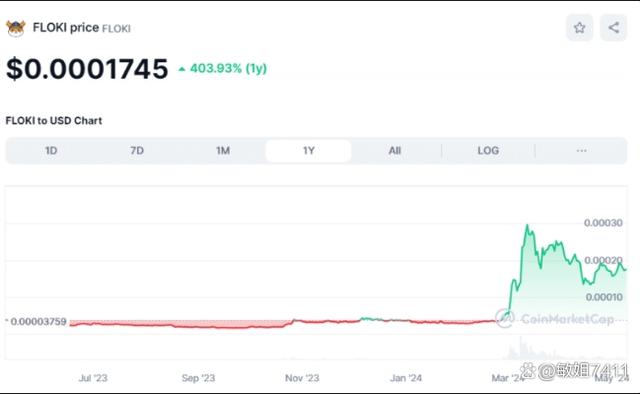640x394 pixels.
Task: Click the 0.00003759 baseline price label
Action: [38, 322]
